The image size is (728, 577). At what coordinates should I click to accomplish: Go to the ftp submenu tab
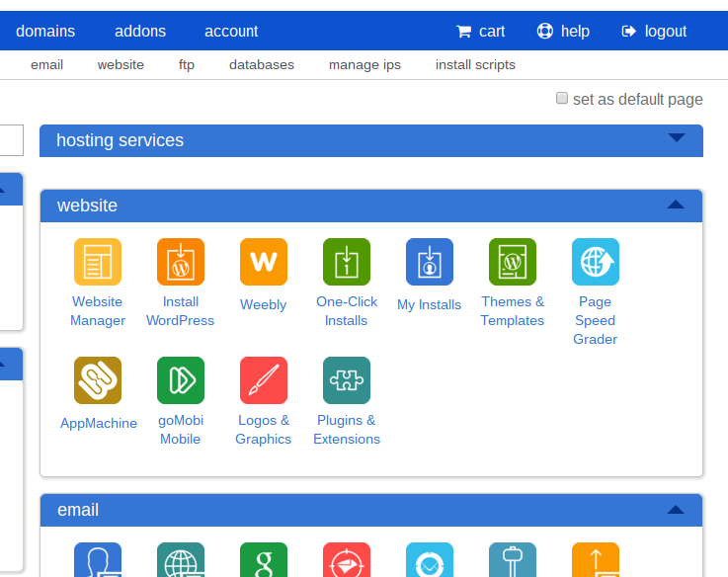pyautogui.click(x=187, y=64)
